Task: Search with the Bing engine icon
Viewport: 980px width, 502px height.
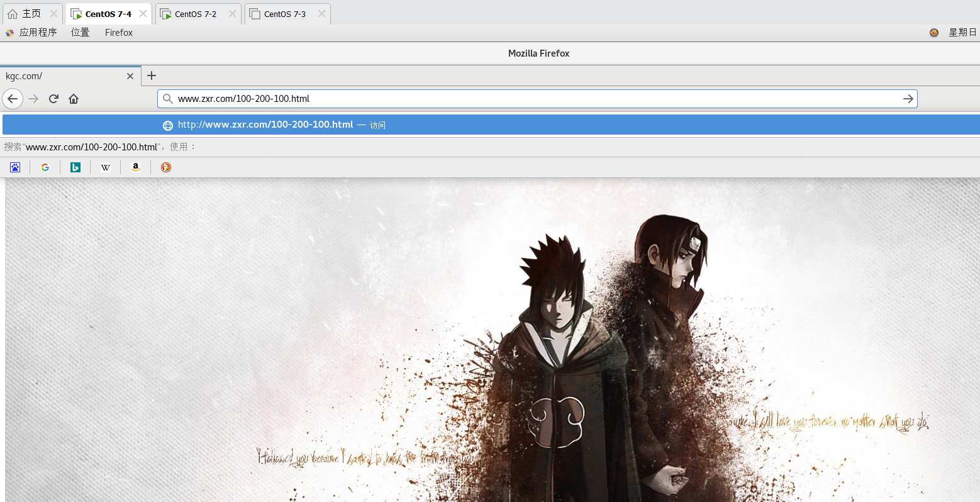Action: point(75,167)
